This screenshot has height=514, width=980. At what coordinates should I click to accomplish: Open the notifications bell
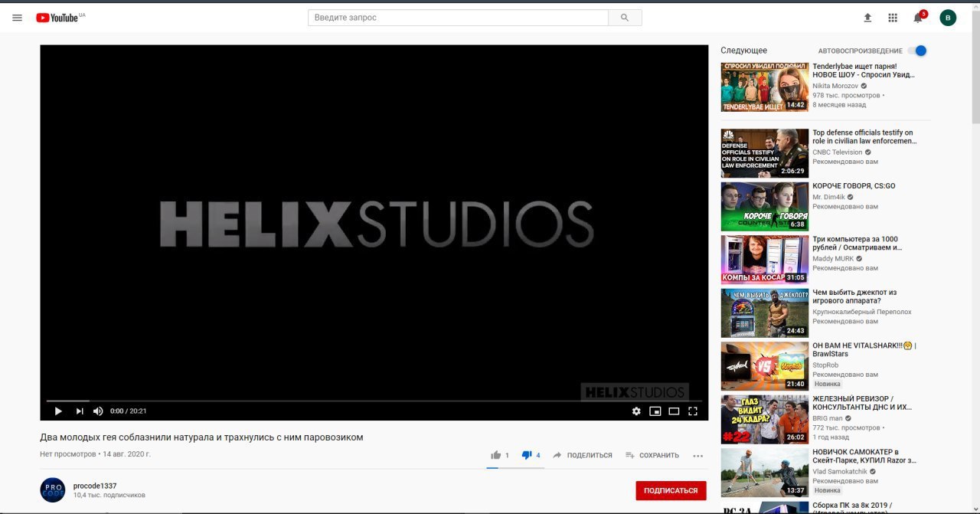pos(918,18)
